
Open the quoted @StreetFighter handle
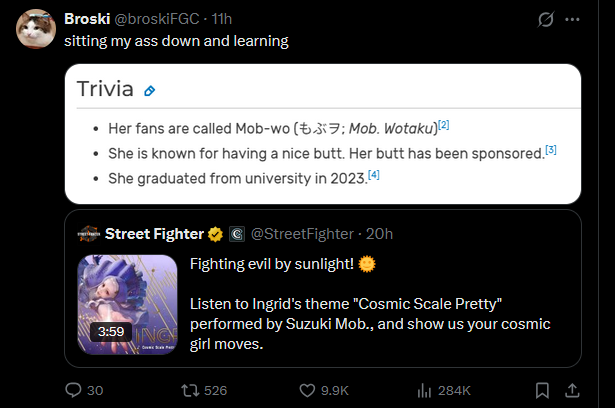(x=300, y=234)
